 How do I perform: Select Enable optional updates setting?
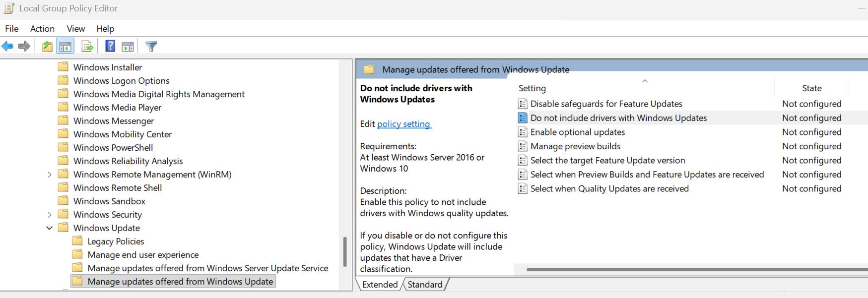[578, 132]
